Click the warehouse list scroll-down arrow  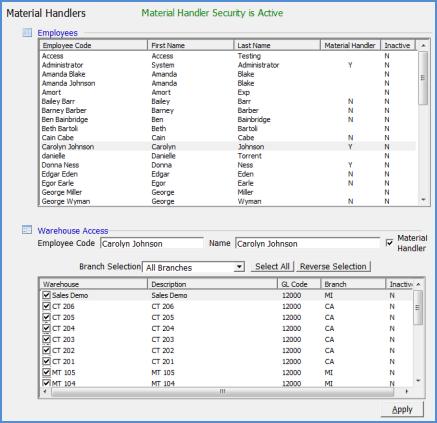(418, 381)
